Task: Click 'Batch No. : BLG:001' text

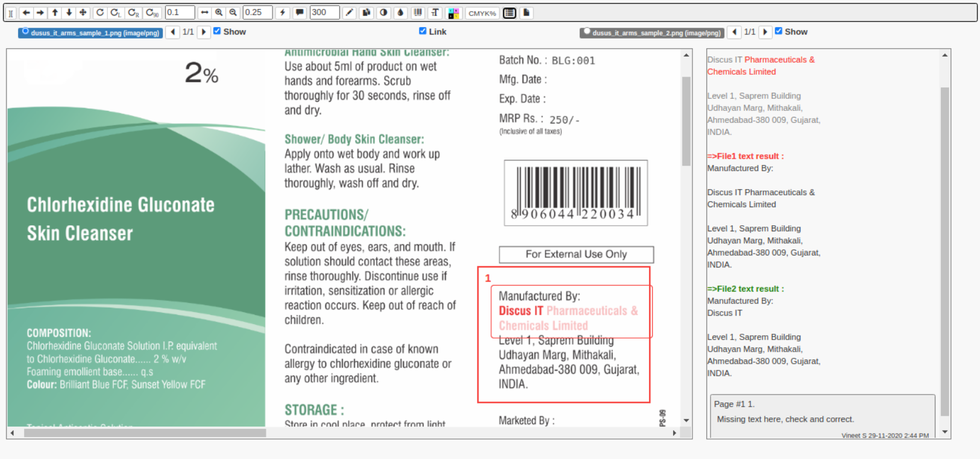Action: 547,60
